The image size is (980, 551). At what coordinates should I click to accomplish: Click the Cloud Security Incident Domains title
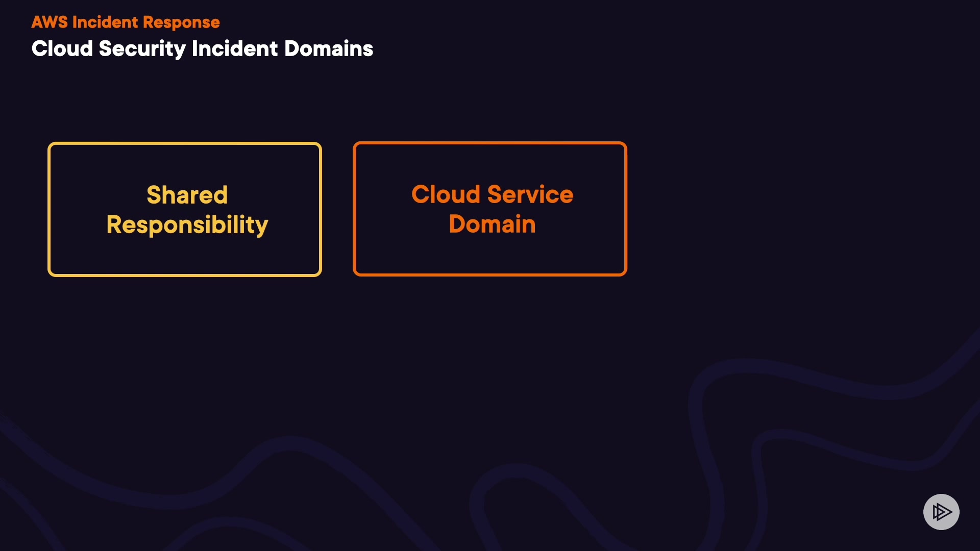[202, 49]
